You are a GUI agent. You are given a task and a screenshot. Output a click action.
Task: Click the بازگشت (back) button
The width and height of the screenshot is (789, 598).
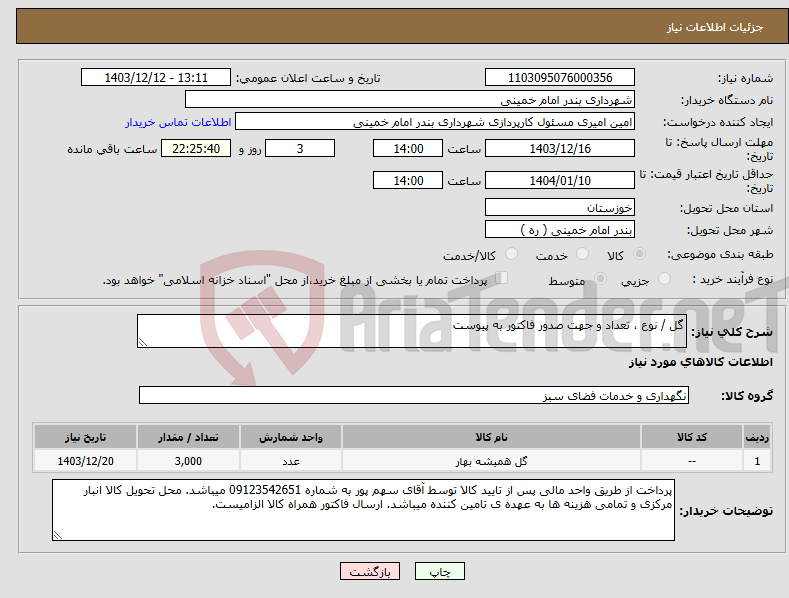tap(370, 571)
